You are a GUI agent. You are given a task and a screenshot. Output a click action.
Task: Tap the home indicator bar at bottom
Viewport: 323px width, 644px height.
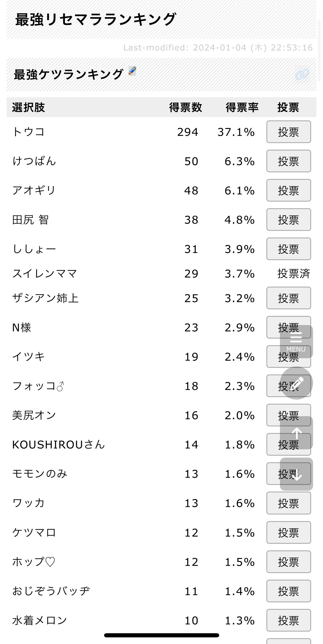point(161,635)
